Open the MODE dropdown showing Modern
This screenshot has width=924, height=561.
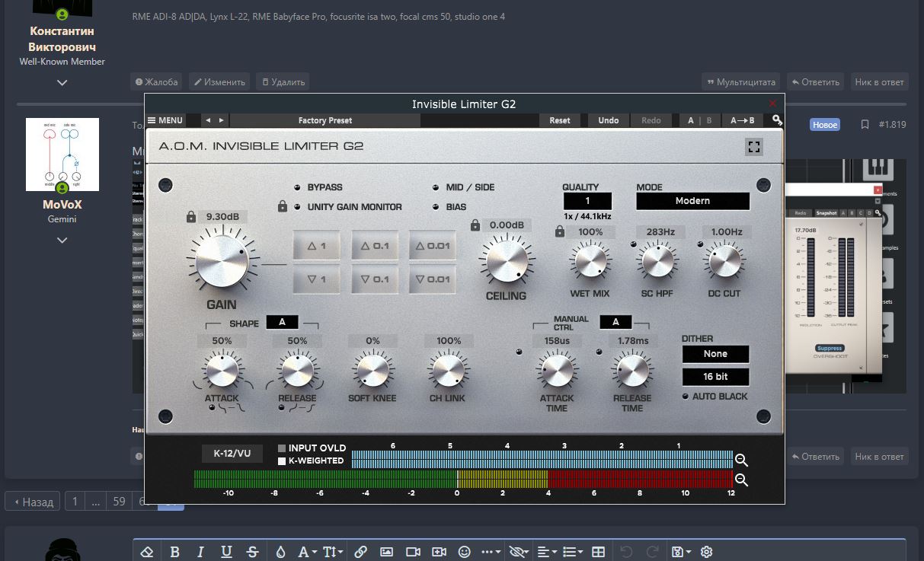pyautogui.click(x=693, y=201)
